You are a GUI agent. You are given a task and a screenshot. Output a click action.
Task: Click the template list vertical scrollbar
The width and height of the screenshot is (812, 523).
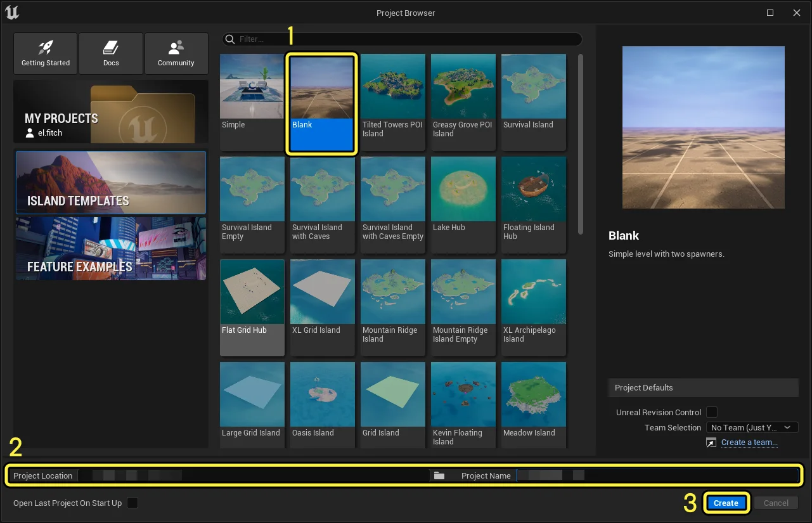coord(581,145)
